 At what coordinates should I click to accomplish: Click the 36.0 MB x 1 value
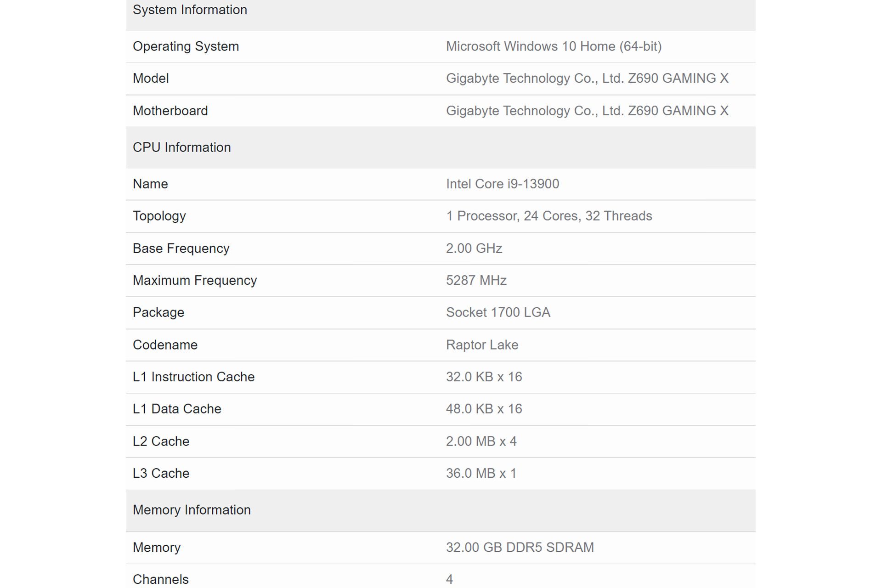tap(481, 474)
